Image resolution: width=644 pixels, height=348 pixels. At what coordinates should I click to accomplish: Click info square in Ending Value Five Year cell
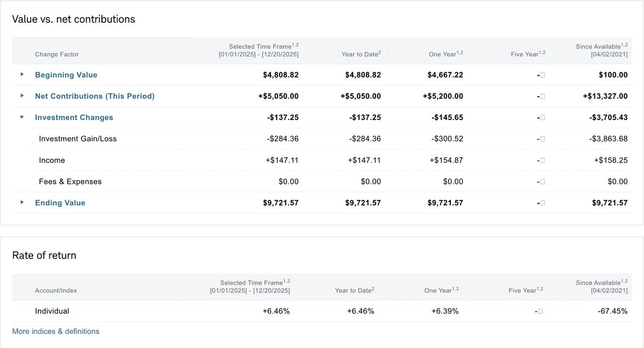click(x=543, y=203)
